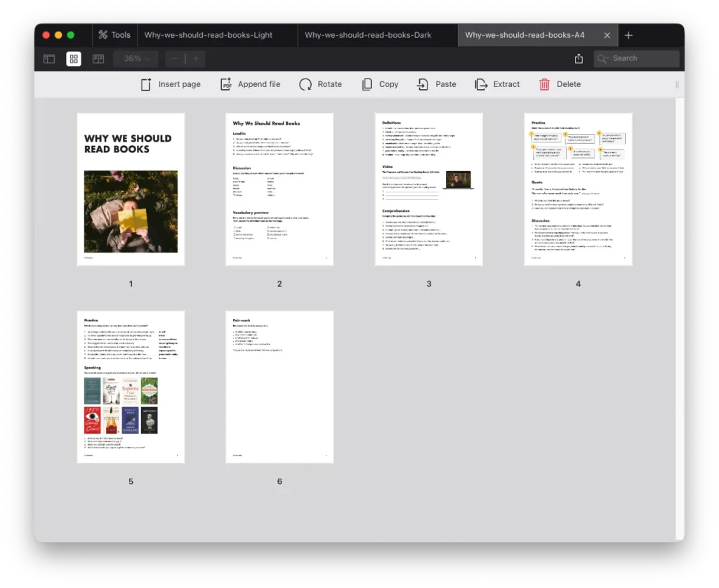Click the Rotate label

(x=330, y=84)
